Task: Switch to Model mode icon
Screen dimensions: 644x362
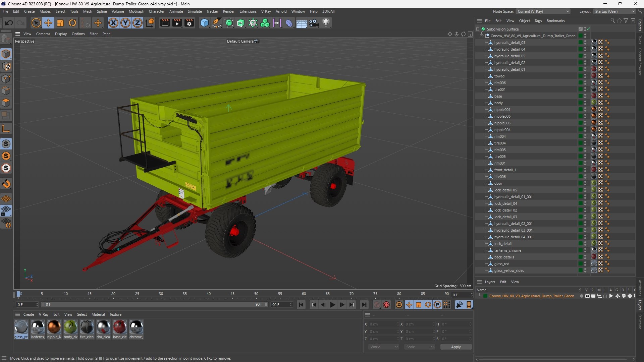Action: point(6,54)
